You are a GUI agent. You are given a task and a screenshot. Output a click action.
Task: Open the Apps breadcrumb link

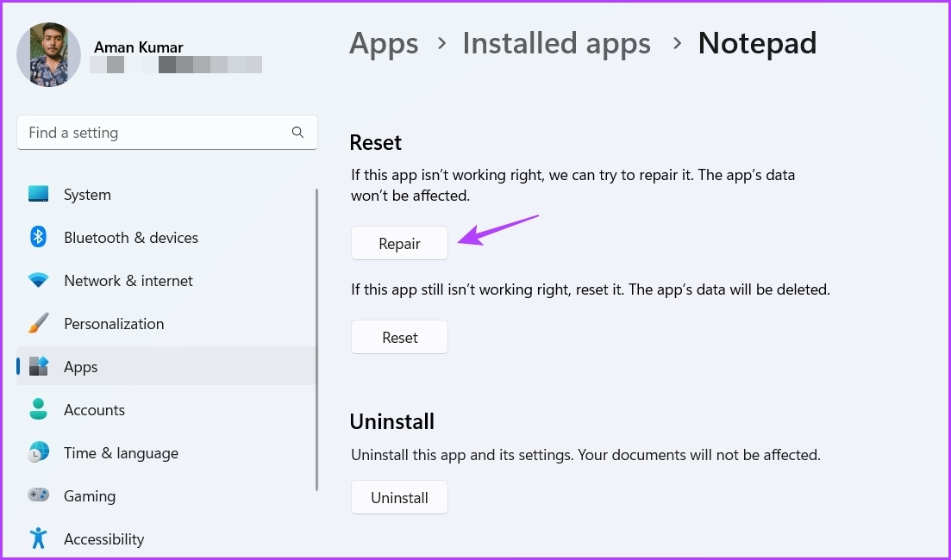point(384,43)
